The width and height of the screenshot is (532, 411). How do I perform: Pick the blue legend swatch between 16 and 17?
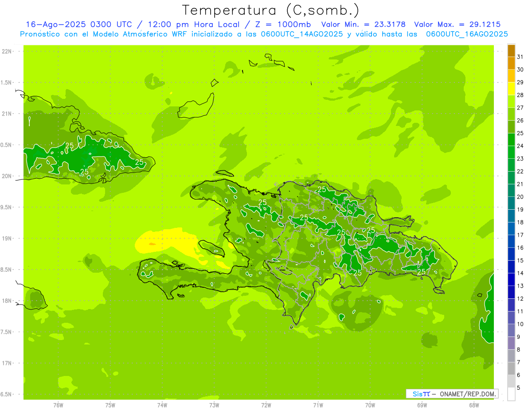pos(511,241)
